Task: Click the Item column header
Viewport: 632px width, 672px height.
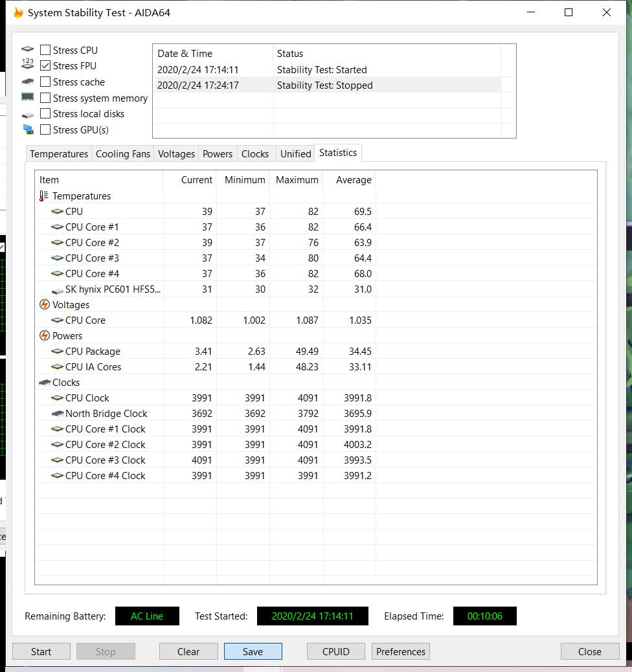Action: (x=99, y=180)
